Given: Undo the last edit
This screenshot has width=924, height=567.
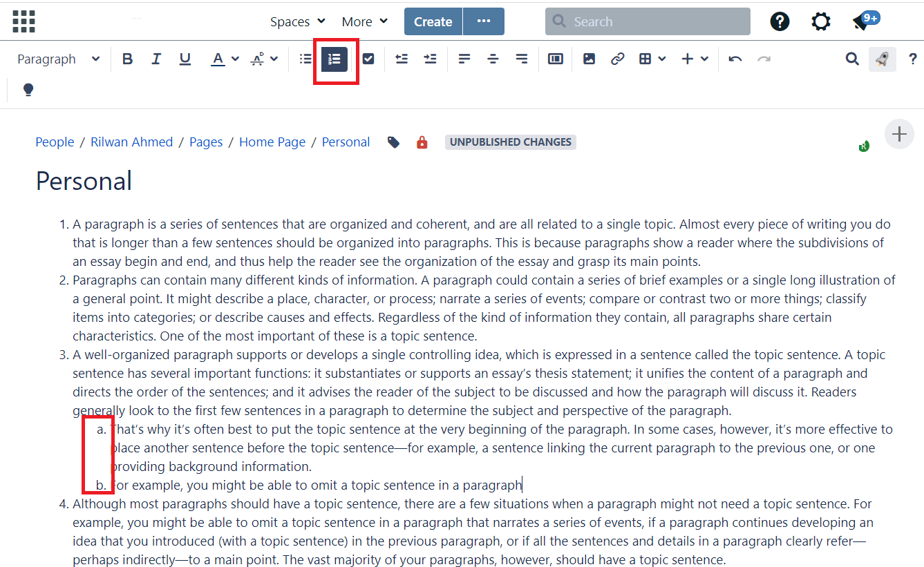Looking at the screenshot, I should click(x=735, y=59).
